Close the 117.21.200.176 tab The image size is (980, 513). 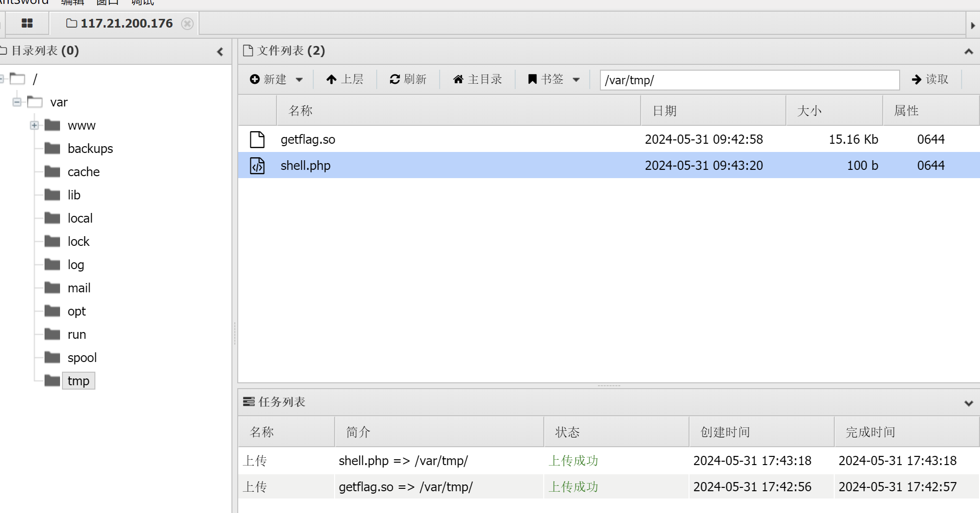click(x=187, y=24)
